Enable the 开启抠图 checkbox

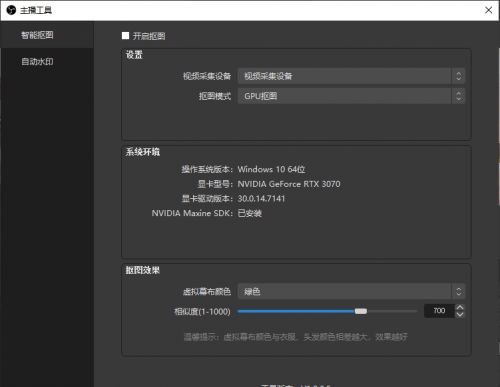(x=125, y=36)
